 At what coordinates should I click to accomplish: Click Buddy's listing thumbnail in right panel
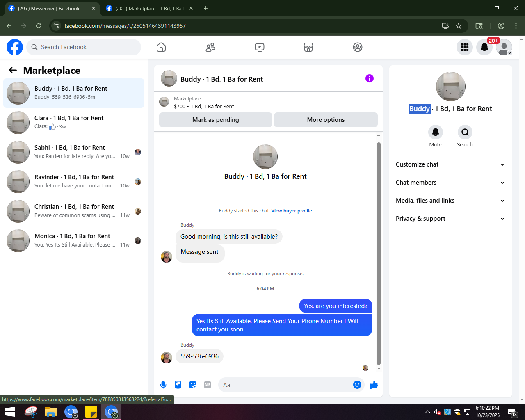451,87
